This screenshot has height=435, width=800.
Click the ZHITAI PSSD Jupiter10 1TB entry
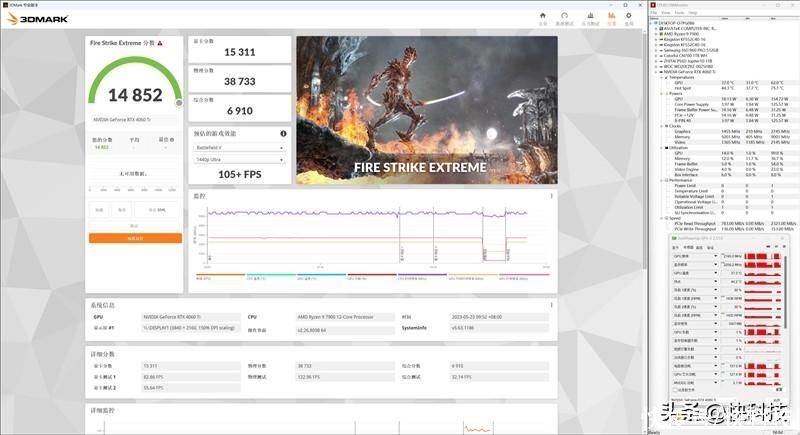687,61
